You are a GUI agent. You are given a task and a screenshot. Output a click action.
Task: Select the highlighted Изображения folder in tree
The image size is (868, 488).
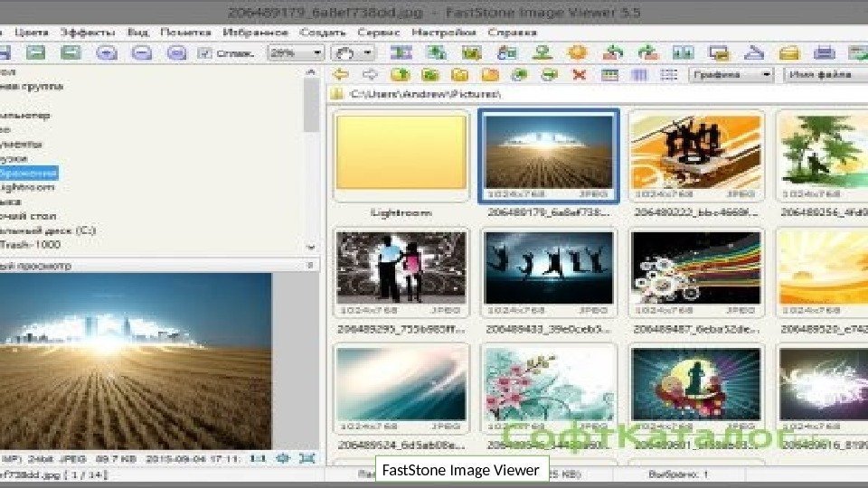point(29,174)
